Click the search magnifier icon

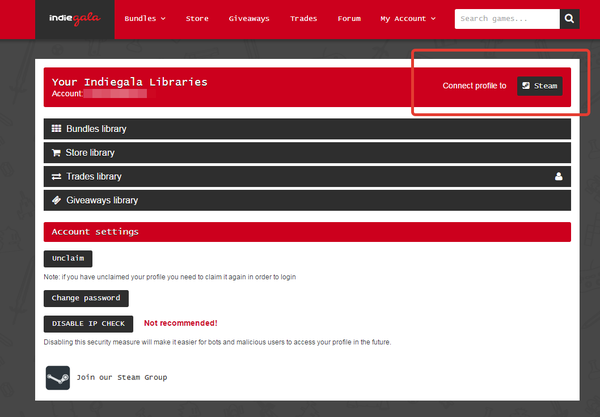pos(568,19)
